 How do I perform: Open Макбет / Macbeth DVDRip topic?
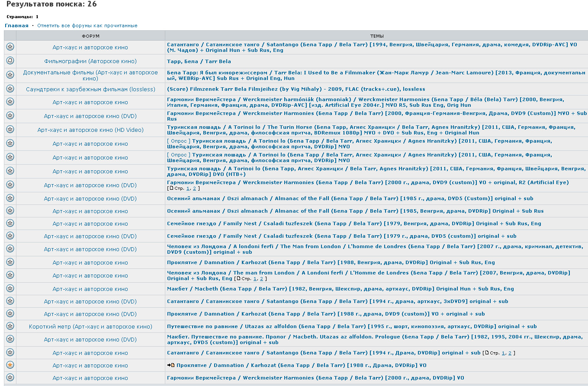coord(341,289)
